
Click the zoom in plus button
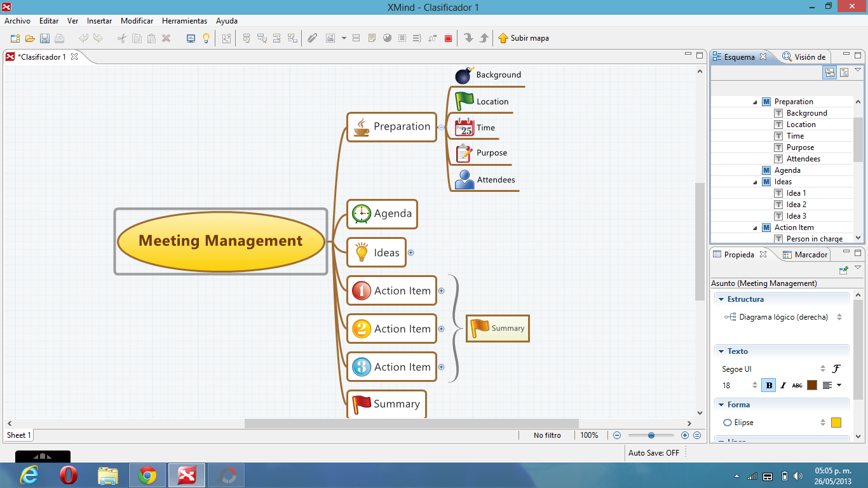(685, 435)
